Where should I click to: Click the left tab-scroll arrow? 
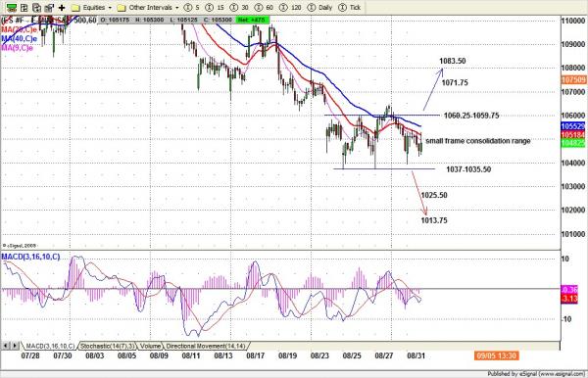click(x=6, y=346)
